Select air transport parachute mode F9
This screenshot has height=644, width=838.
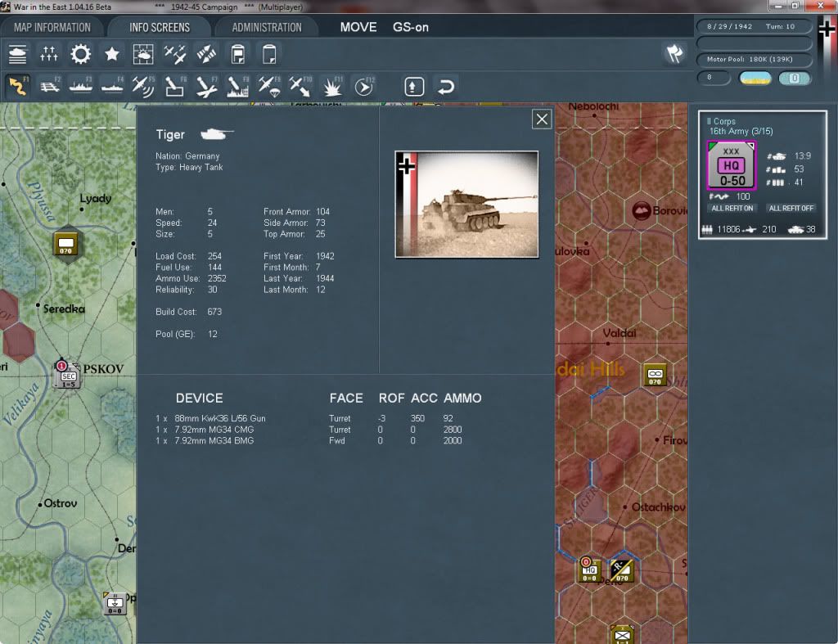click(x=268, y=87)
